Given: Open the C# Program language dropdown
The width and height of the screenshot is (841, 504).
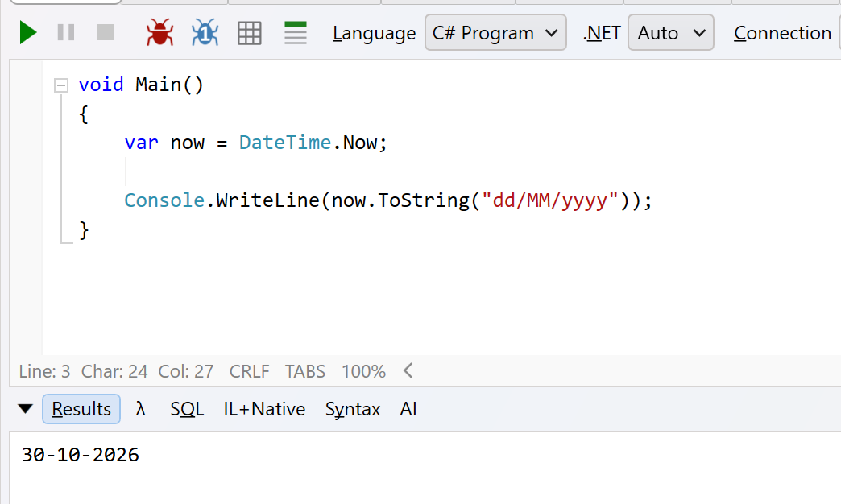Looking at the screenshot, I should pos(495,33).
